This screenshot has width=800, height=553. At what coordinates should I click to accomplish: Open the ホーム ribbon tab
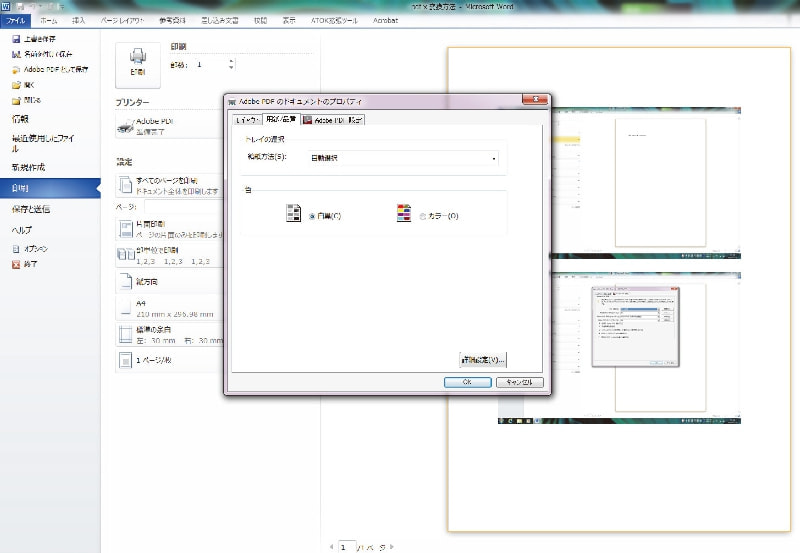[49, 20]
